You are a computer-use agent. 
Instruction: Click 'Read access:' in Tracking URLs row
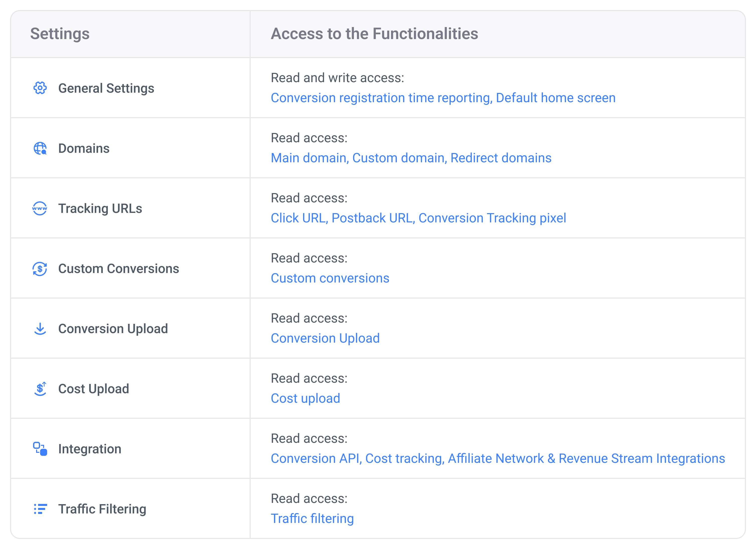[x=309, y=198]
